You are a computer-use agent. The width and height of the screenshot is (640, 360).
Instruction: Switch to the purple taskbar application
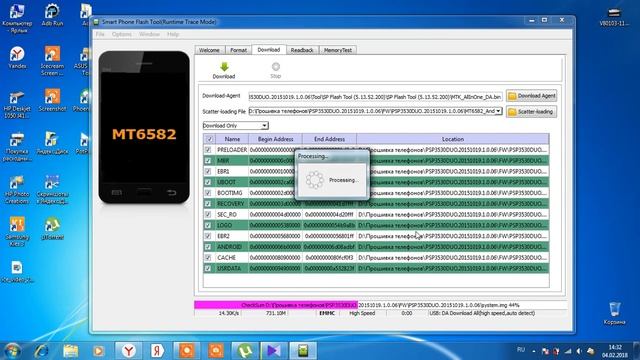[x=274, y=351]
